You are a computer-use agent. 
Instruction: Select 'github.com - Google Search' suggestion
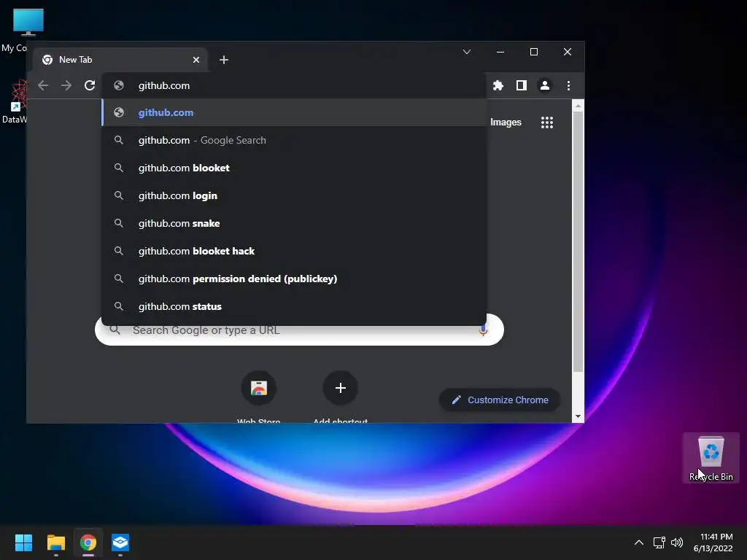coord(294,140)
